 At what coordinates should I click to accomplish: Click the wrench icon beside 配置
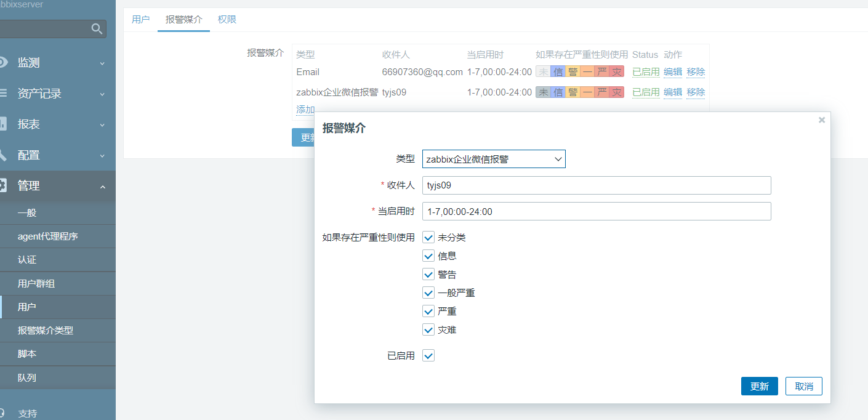tap(3, 155)
